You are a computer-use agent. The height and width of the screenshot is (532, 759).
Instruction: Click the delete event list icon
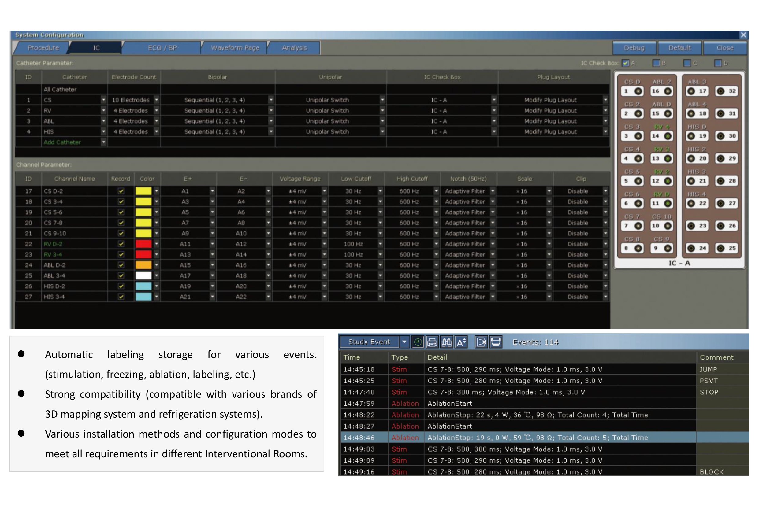click(481, 342)
